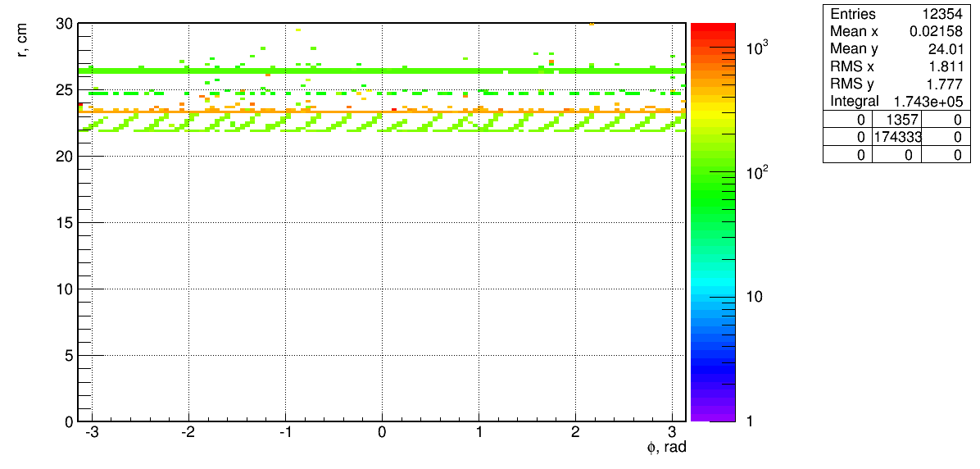Screen dimensions: 980x469
Task: Click the y-axis tick label 15
Action: (x=66, y=223)
